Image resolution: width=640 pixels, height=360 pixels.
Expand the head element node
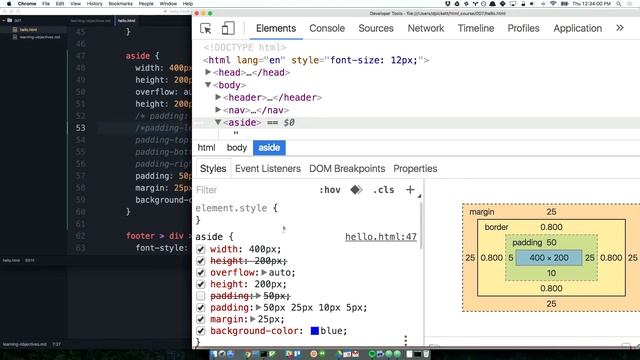point(208,72)
